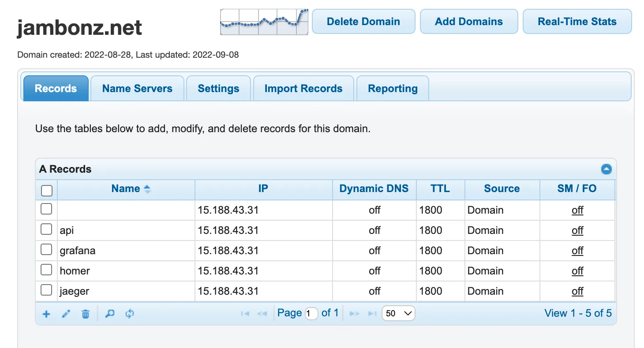Check the blank-name record row checkbox
This screenshot has width=644, height=348.
coord(46,209)
